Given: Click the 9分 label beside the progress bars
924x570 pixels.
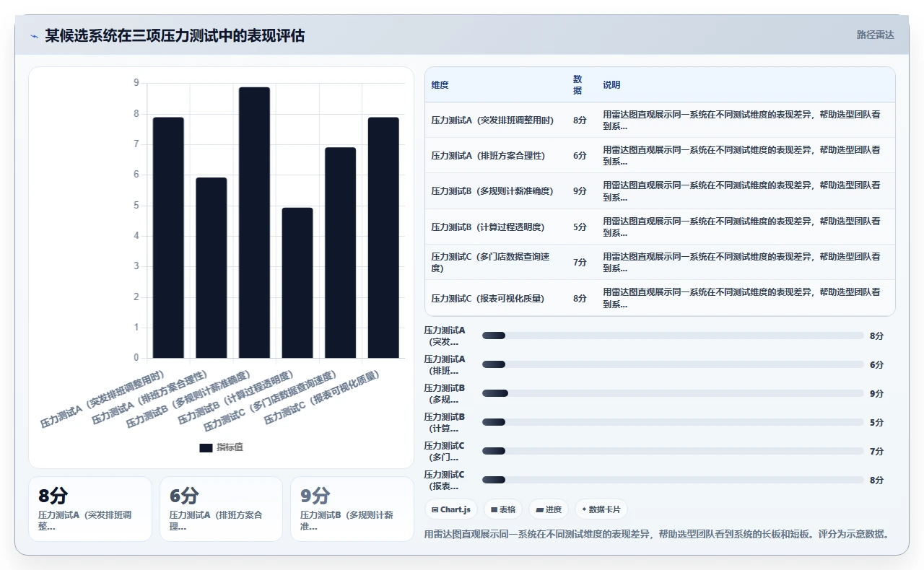Looking at the screenshot, I should click(x=876, y=394).
